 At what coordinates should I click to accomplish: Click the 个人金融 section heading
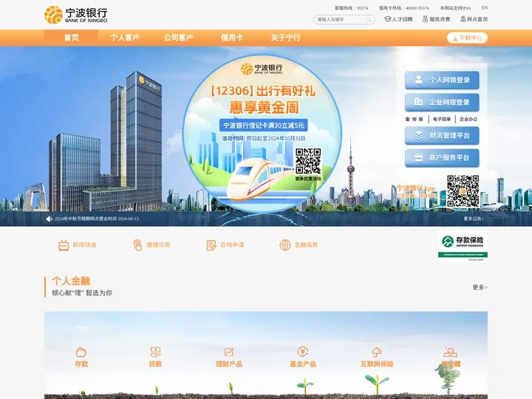71,281
